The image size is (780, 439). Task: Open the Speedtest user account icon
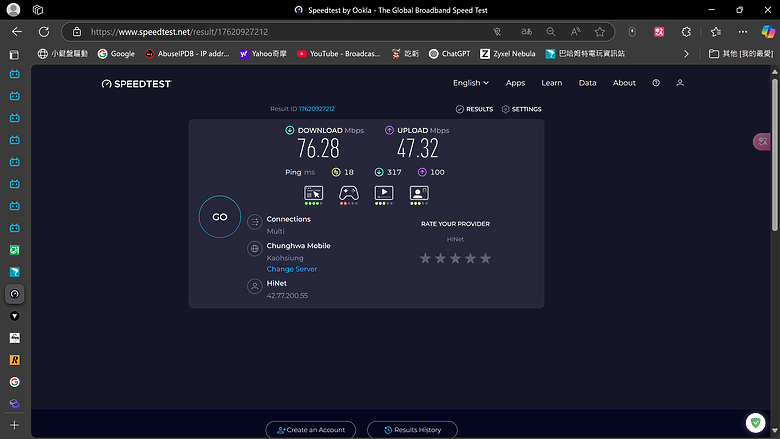point(680,83)
